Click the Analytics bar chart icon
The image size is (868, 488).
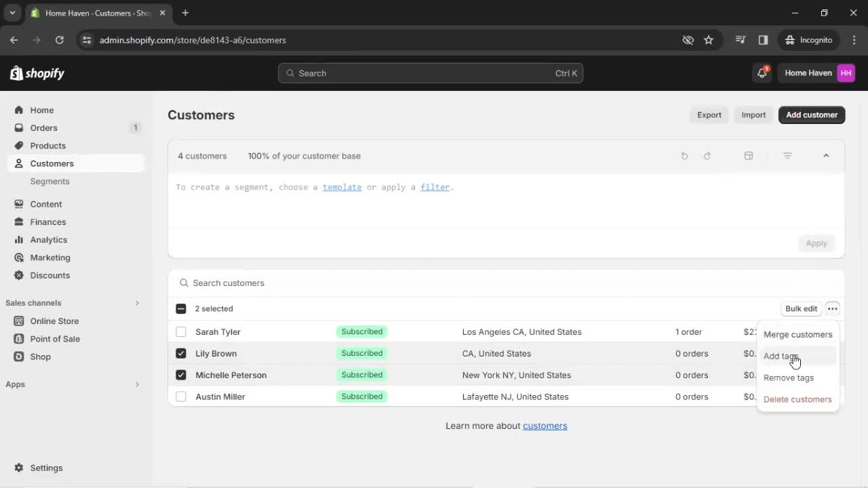(x=18, y=239)
